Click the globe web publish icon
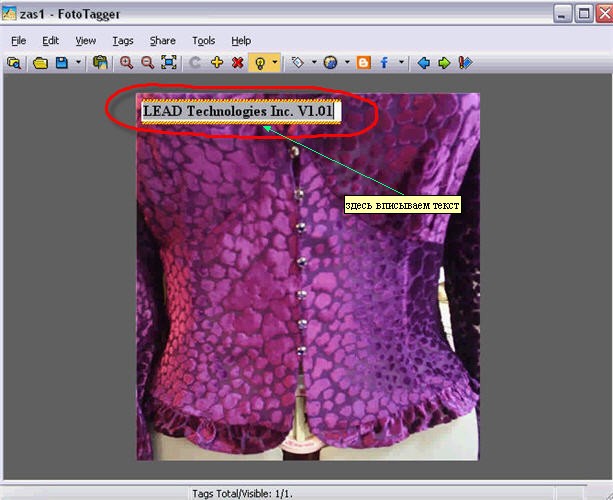613x500 pixels. point(330,63)
